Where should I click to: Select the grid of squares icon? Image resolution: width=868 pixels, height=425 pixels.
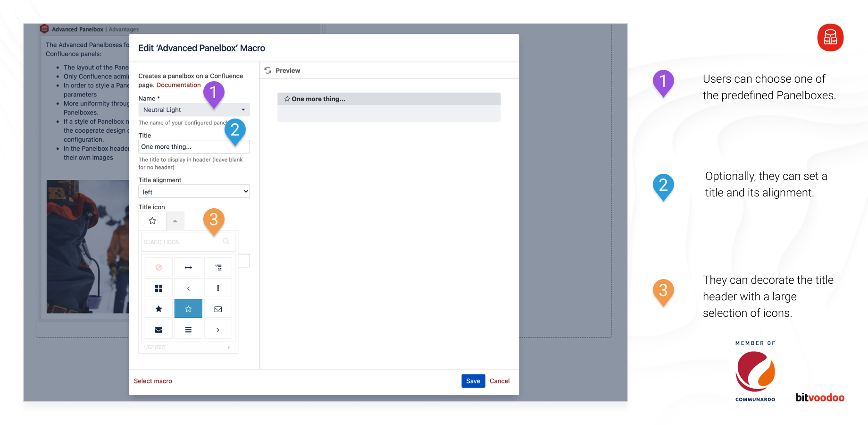159,288
